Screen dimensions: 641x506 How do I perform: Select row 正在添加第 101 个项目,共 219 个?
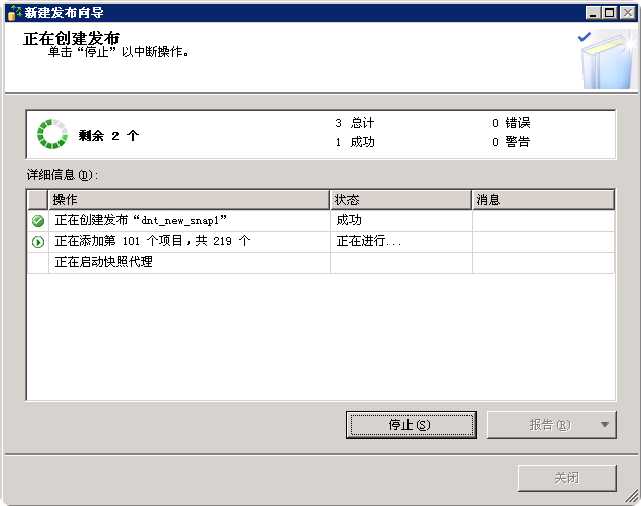(321, 242)
